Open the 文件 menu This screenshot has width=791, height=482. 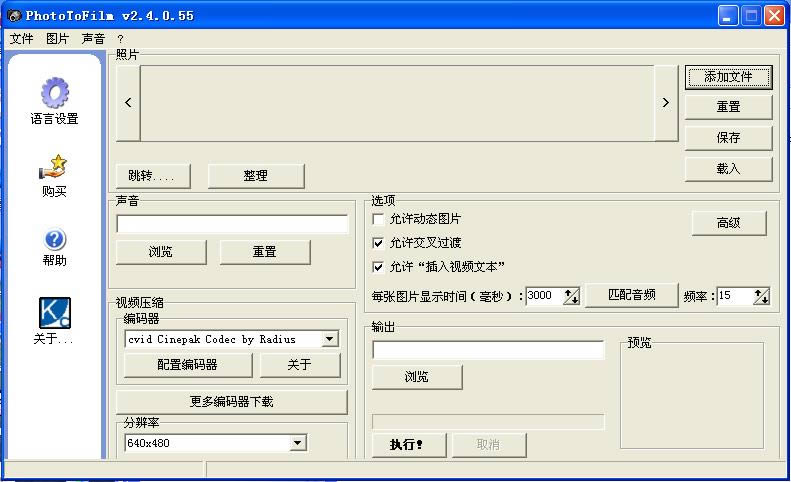click(x=22, y=38)
